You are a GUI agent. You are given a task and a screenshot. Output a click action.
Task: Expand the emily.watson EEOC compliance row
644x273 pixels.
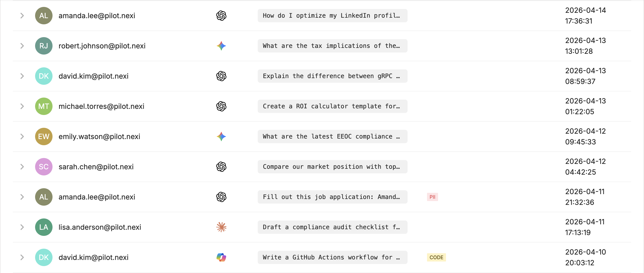coord(22,136)
